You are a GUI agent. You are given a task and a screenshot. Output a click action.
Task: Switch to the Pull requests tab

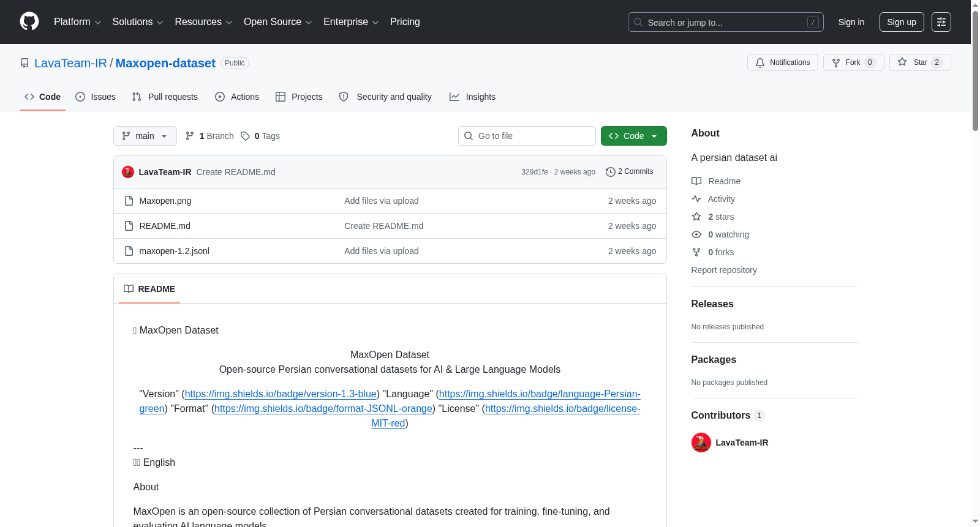[165, 97]
